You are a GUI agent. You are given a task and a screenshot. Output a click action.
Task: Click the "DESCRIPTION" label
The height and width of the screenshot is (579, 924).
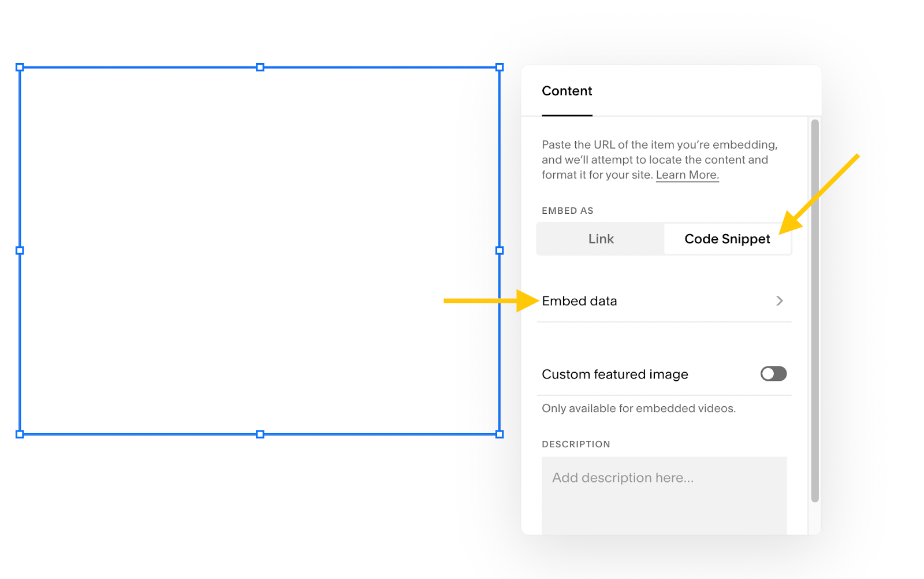pyautogui.click(x=576, y=444)
